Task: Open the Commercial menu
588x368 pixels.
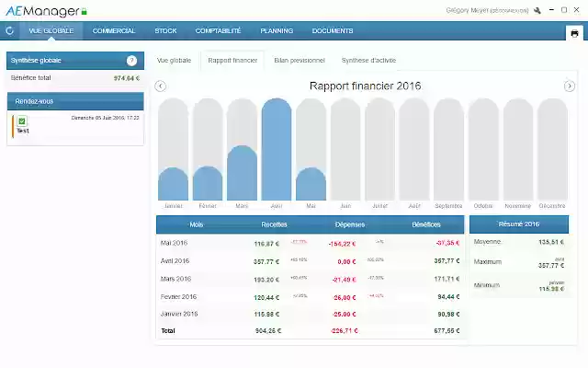Action: point(114,30)
